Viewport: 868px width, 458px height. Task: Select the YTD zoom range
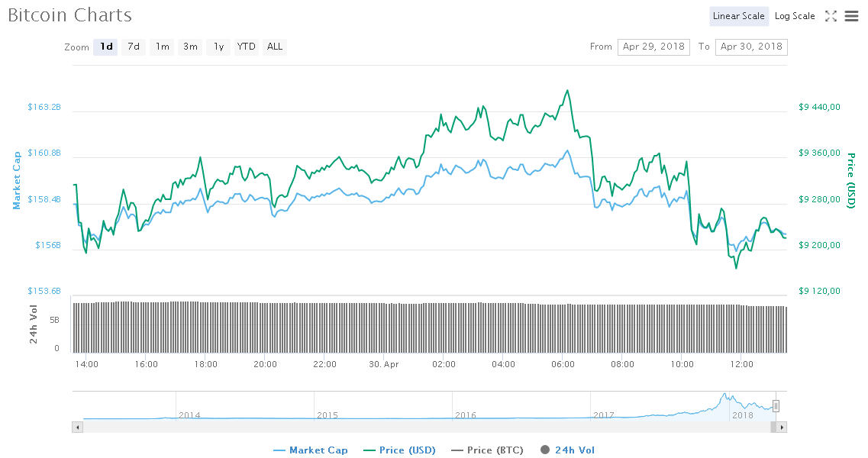247,47
